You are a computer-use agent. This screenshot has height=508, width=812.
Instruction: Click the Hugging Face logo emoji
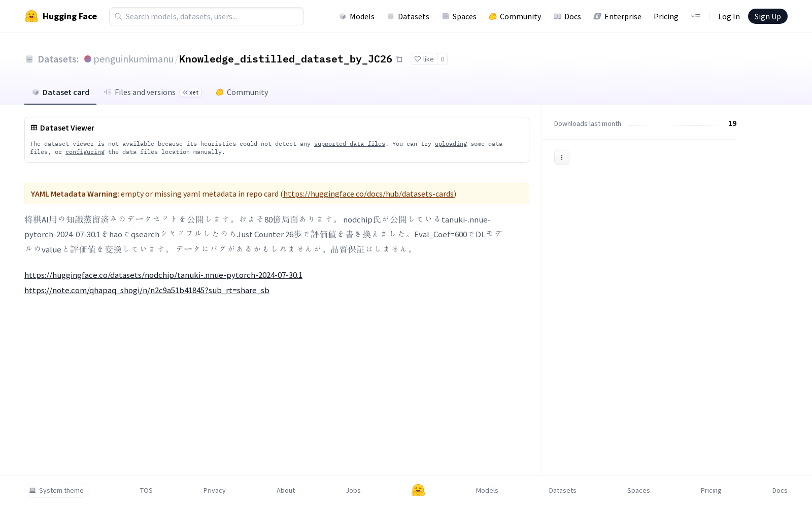(31, 16)
